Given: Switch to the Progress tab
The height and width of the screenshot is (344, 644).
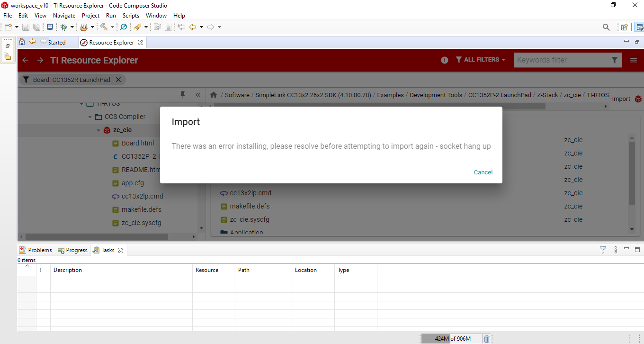Looking at the screenshot, I should pyautogui.click(x=72, y=250).
